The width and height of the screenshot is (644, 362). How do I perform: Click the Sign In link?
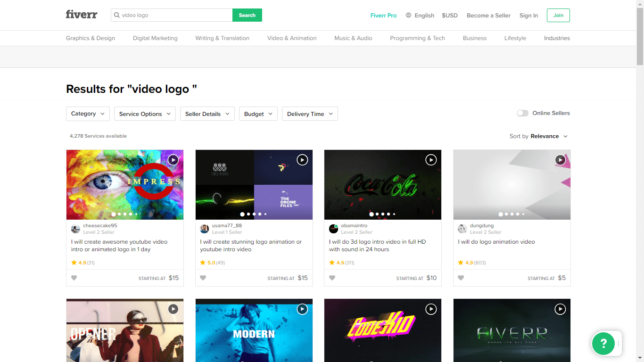point(528,15)
